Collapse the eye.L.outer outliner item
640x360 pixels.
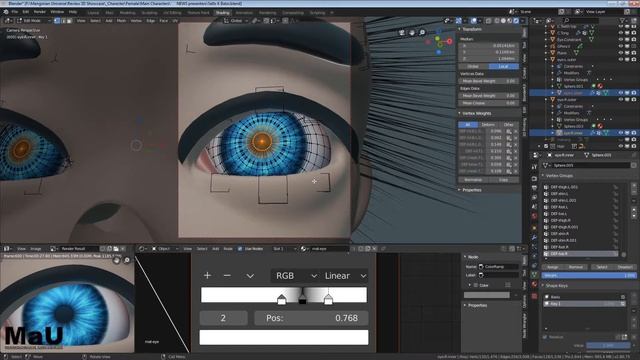pos(546,60)
